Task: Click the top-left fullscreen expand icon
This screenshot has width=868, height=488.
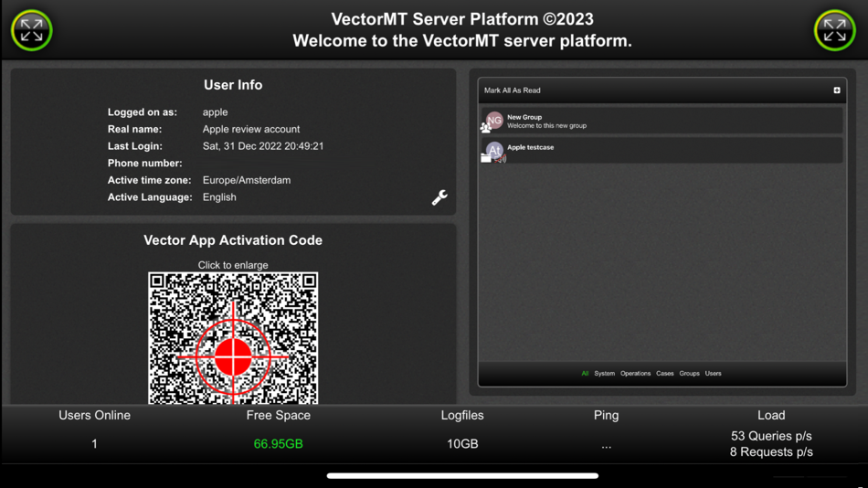Action: (32, 30)
